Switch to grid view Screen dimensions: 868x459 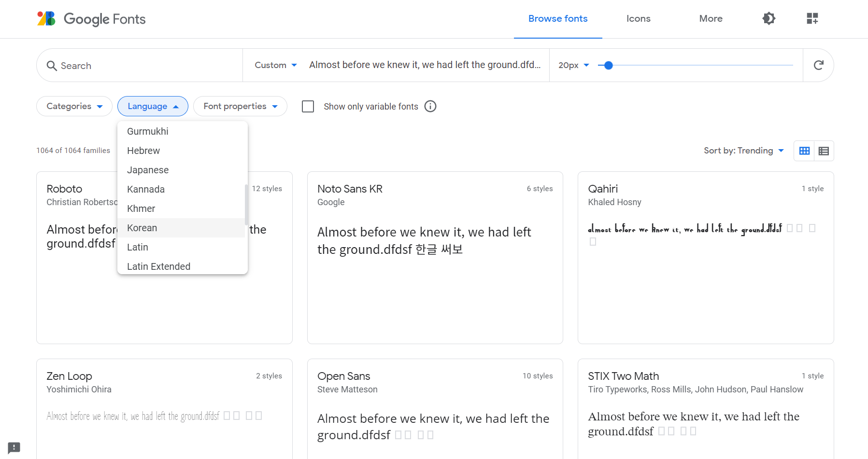(x=804, y=151)
